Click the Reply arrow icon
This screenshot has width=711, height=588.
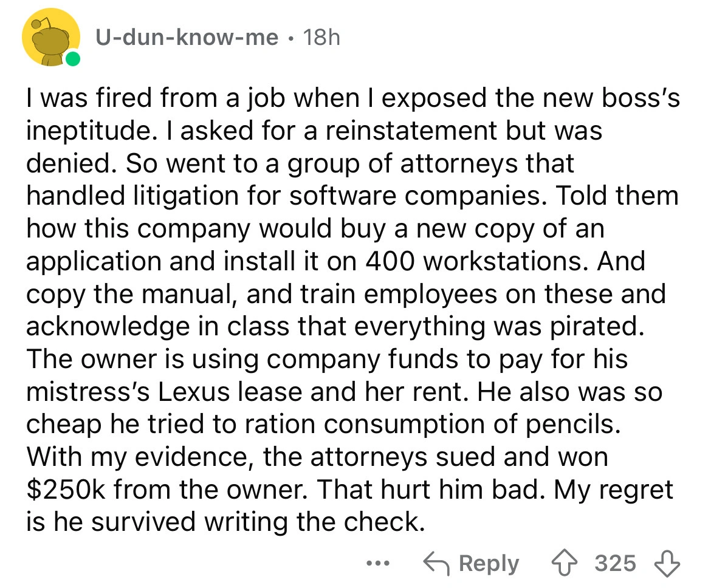[436, 562]
